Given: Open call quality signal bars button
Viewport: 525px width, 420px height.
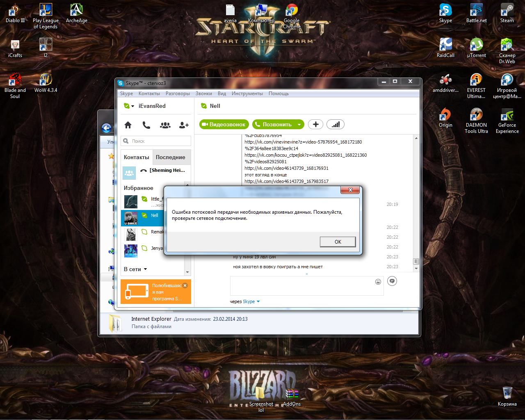Looking at the screenshot, I should pyautogui.click(x=336, y=124).
